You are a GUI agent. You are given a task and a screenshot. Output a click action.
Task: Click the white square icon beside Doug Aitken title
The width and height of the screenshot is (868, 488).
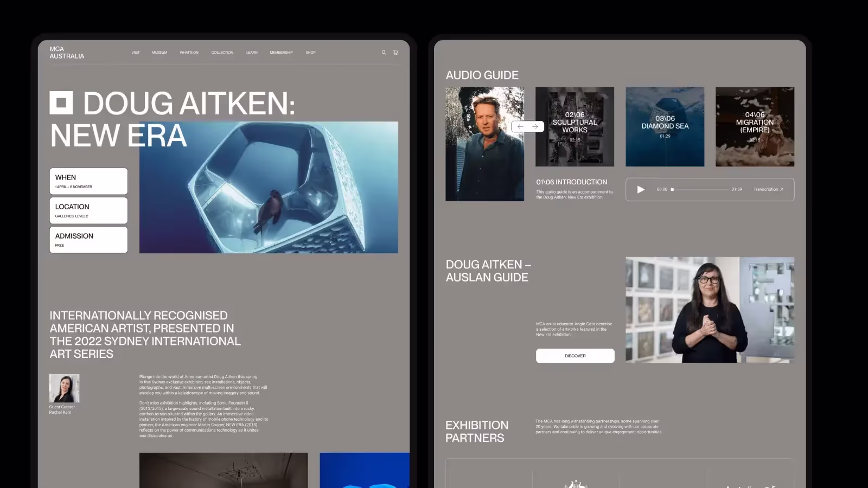click(61, 102)
